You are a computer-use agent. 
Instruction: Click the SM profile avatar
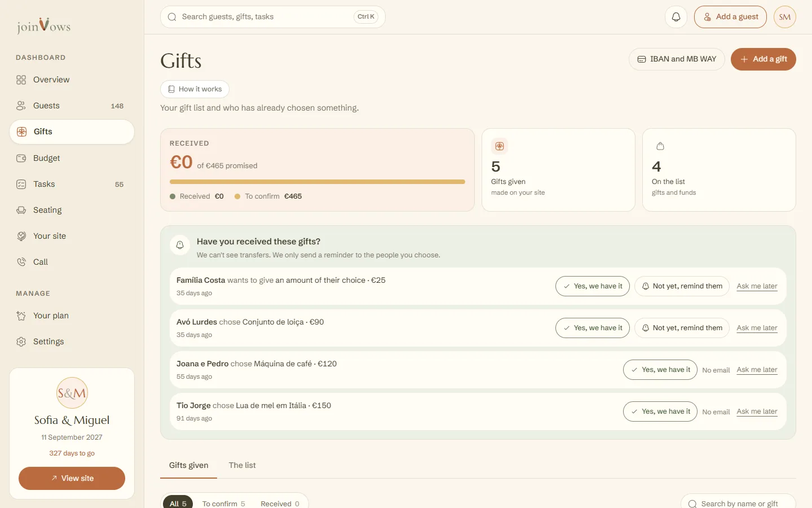pos(785,17)
